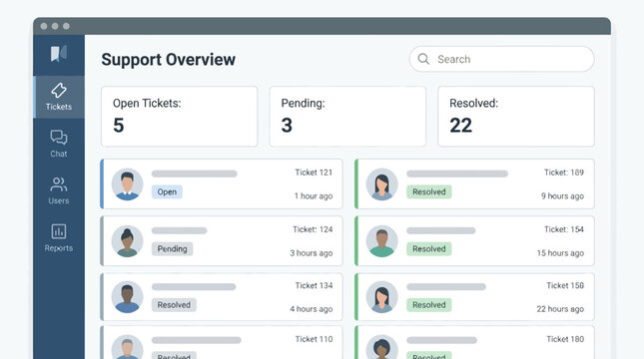Click avatar on Ticket 158 card
Image resolution: width=644 pixels, height=359 pixels.
(382, 297)
